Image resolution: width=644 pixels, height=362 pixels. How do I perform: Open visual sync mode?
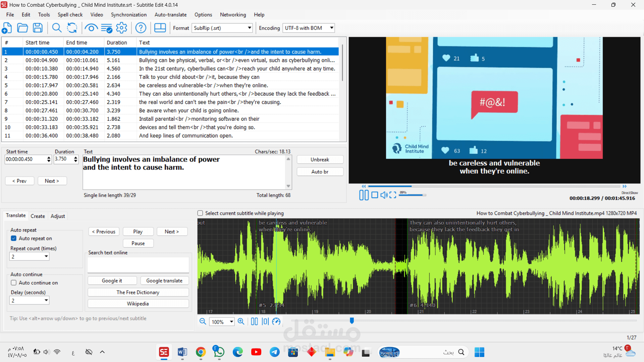[x=91, y=28]
